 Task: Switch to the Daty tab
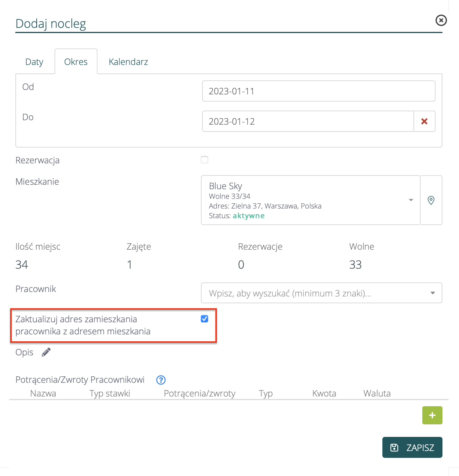tap(34, 62)
